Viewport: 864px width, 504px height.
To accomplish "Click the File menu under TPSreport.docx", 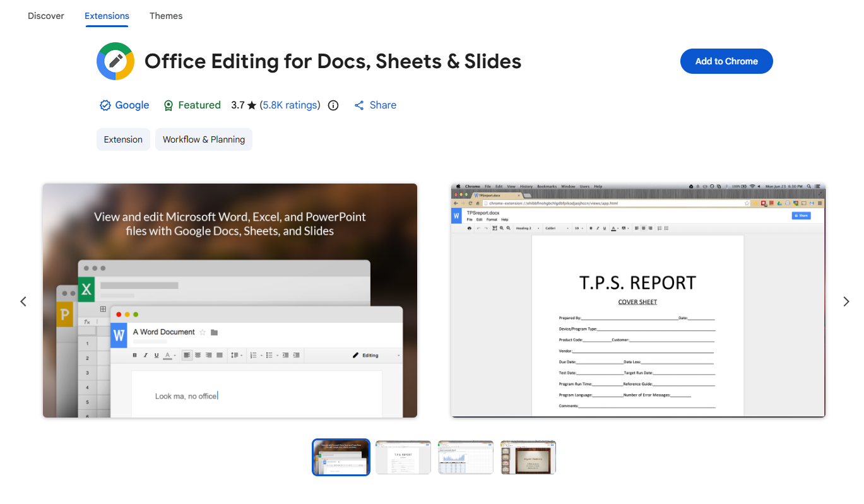I will [x=470, y=220].
